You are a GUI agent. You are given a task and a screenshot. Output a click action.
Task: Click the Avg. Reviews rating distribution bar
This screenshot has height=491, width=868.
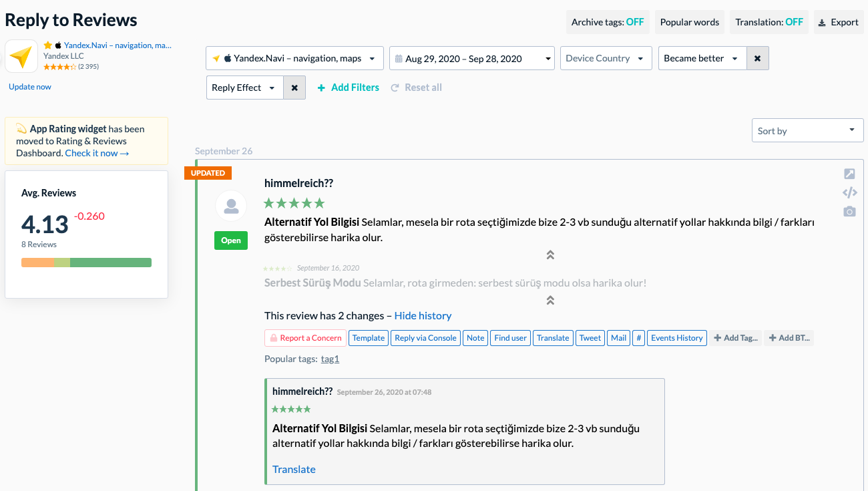[x=86, y=263]
